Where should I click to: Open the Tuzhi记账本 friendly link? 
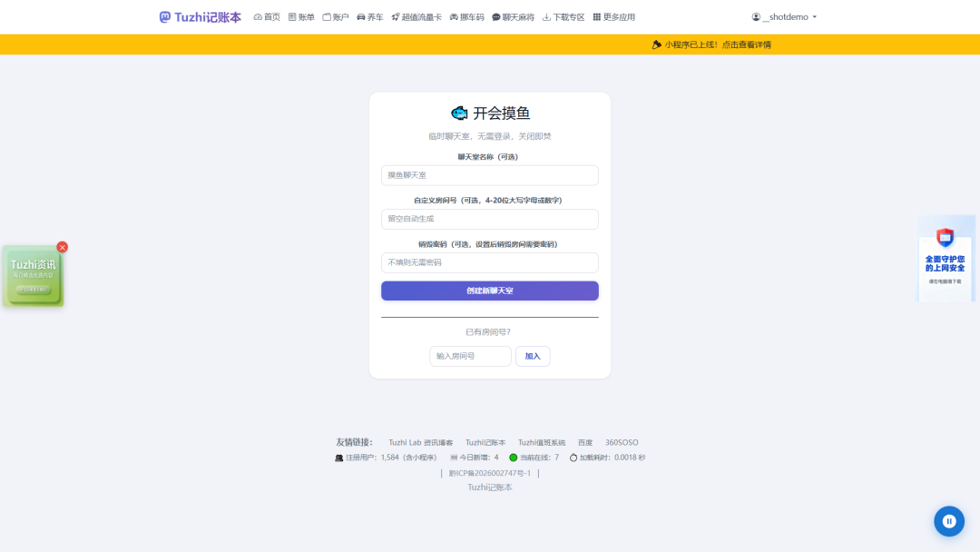point(485,443)
